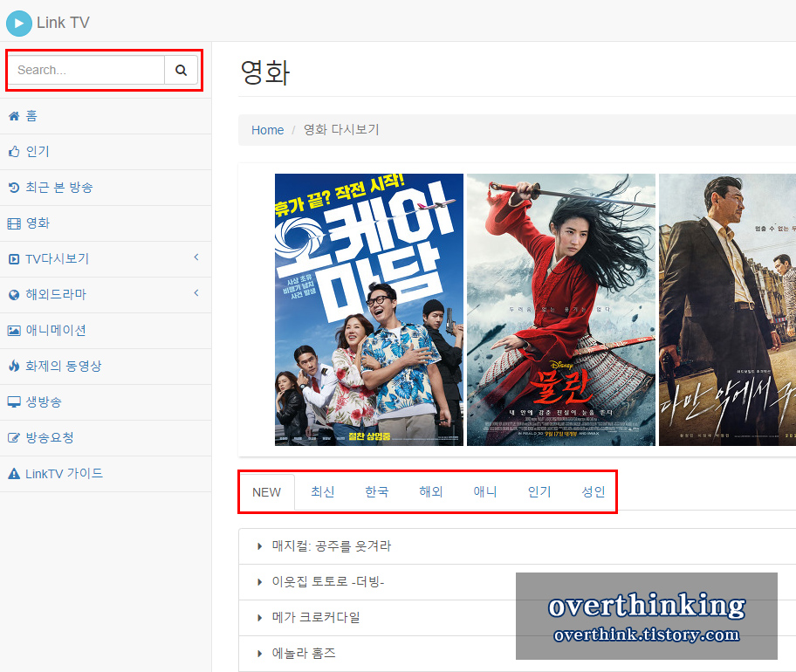Open the LinkTV 가이드 link
Viewport: 796px width, 672px height.
click(64, 474)
